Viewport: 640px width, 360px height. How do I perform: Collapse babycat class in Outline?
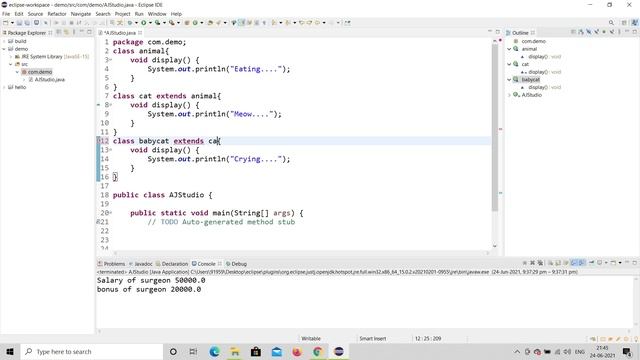509,80
